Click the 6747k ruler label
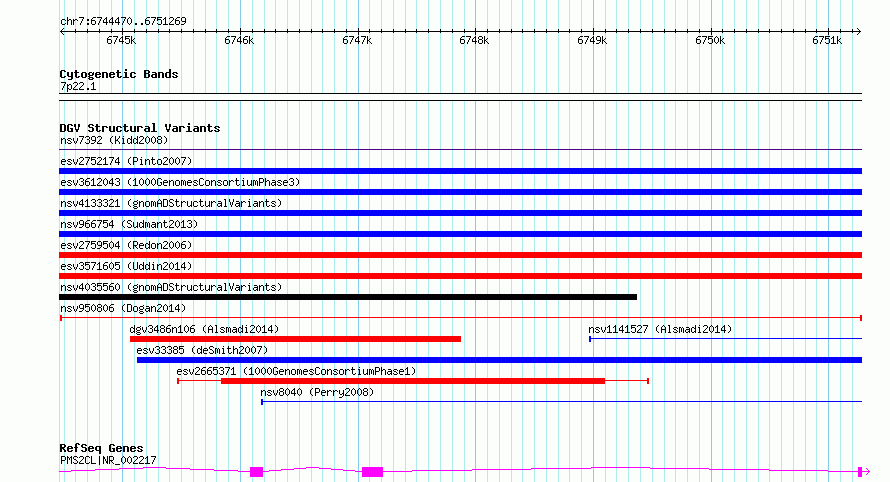The height and width of the screenshot is (482, 890). point(357,40)
